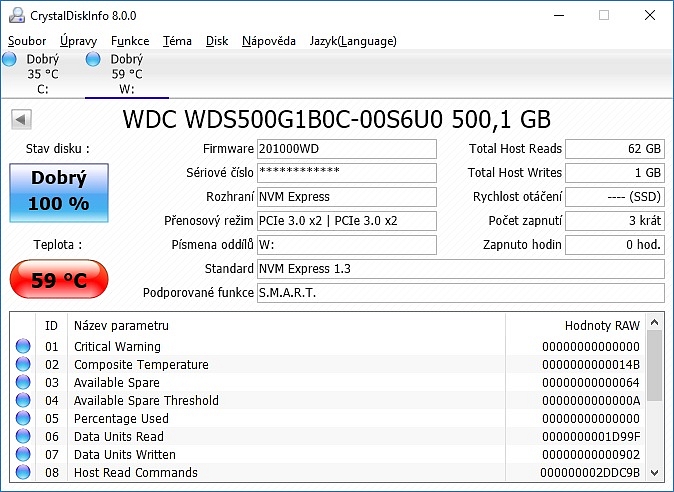Screen dimensions: 674x492
Task: Click the RAW value 0000000000014B
Action: 591,364
